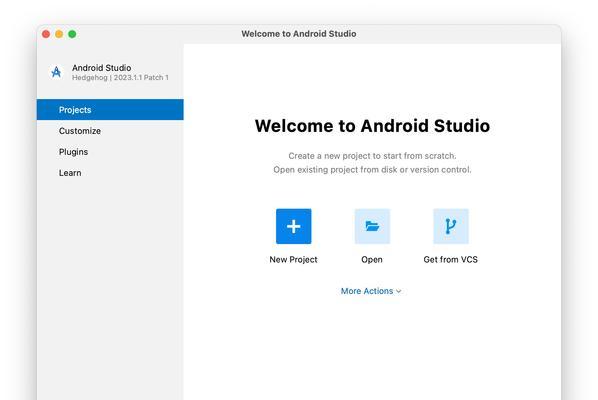598x400 pixels.
Task: Click the New Project text label
Action: (x=293, y=260)
